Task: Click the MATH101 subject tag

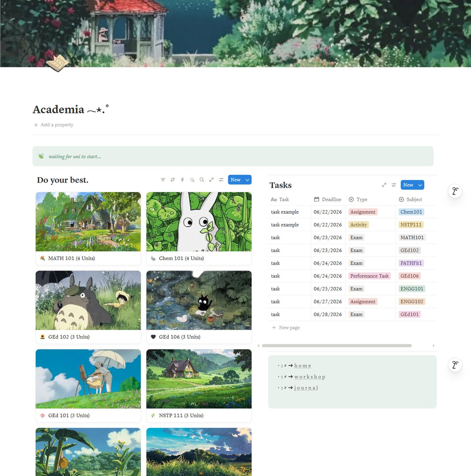Action: (412, 238)
